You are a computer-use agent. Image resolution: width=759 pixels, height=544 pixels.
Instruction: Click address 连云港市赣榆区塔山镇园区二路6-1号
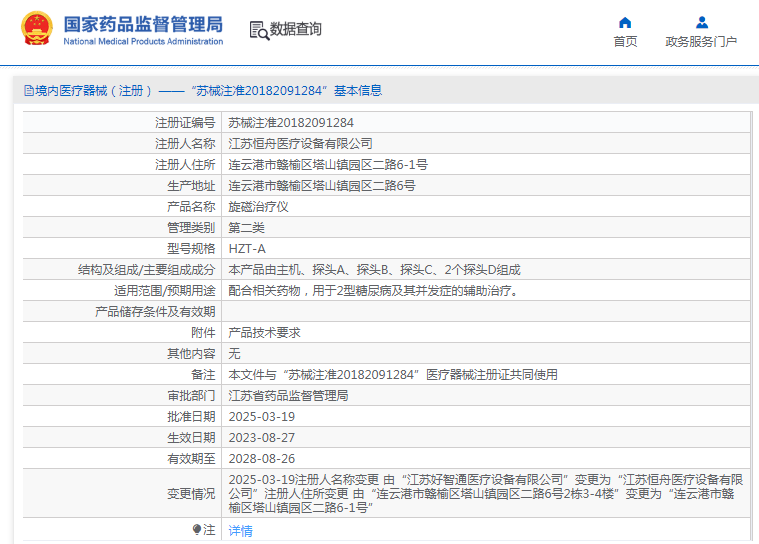coord(328,165)
